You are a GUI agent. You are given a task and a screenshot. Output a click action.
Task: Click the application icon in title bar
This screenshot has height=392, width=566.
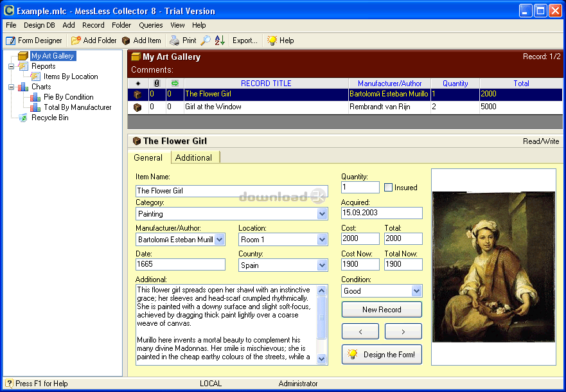(8, 11)
